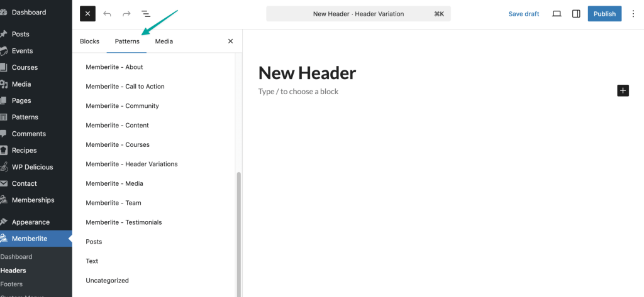Click the Pages icon in sidebar
The width and height of the screenshot is (644, 297).
pos(3,100)
